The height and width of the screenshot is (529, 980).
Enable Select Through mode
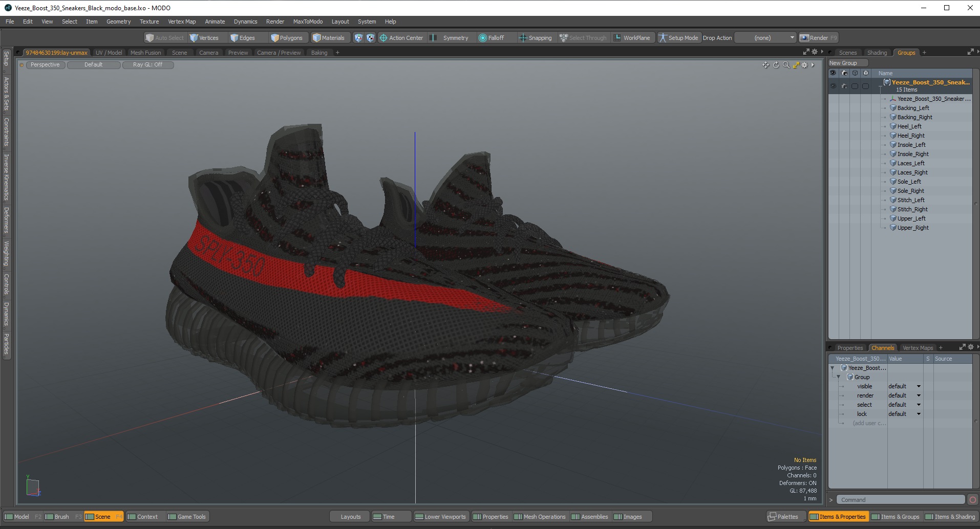point(583,38)
